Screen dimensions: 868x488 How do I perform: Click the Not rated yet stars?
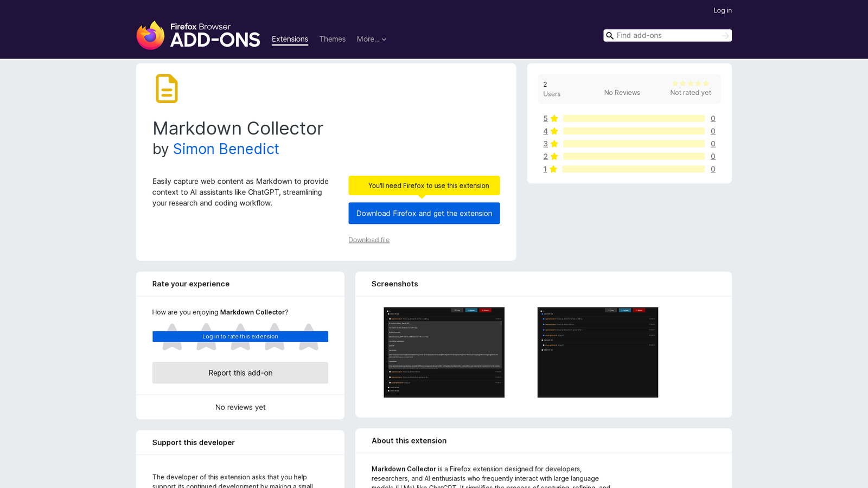tap(691, 84)
